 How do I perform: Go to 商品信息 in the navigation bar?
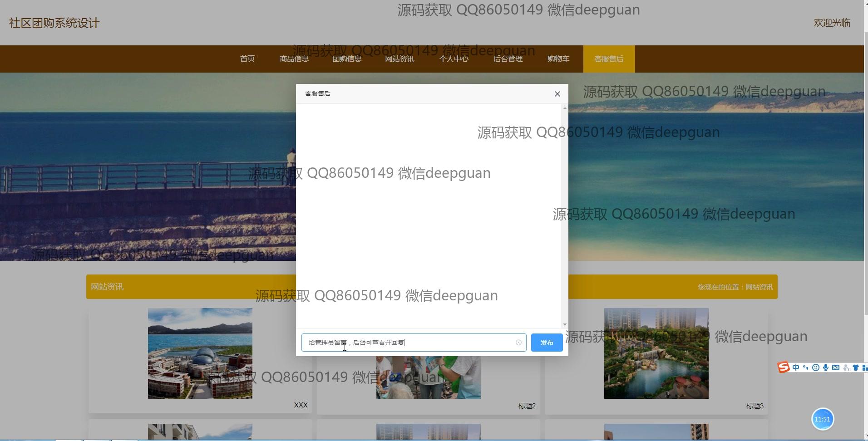pyautogui.click(x=294, y=59)
